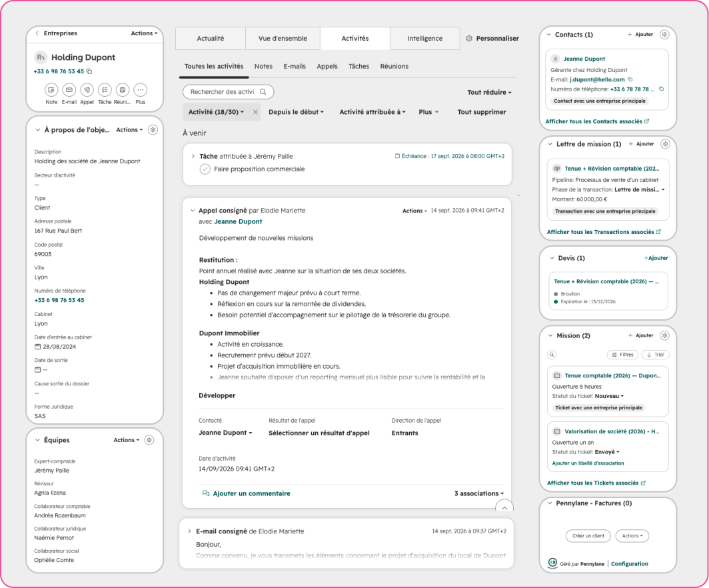Open the Activité attribuée à dropdown
This screenshot has height=588, width=709.
tap(372, 112)
